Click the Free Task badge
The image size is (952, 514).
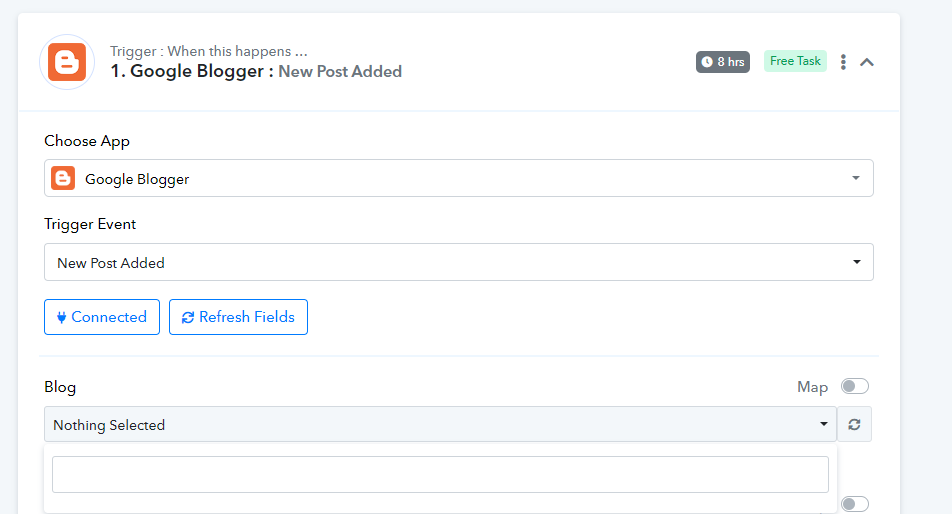tap(795, 61)
